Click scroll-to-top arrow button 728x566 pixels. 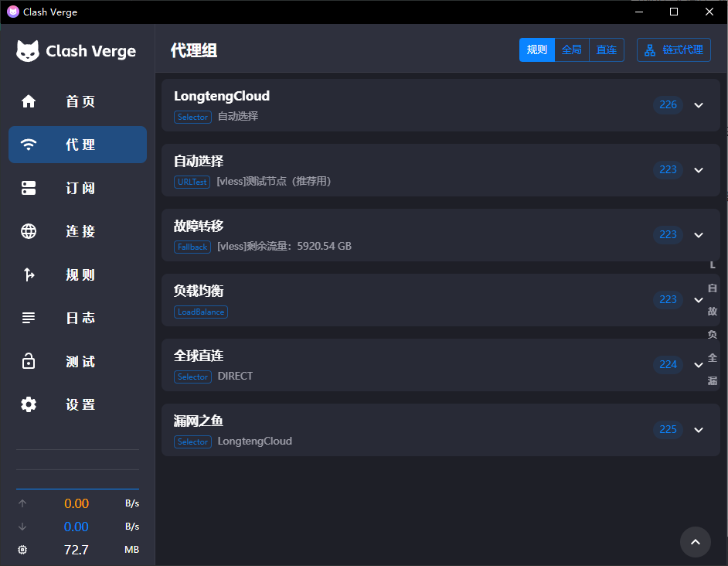pyautogui.click(x=695, y=542)
